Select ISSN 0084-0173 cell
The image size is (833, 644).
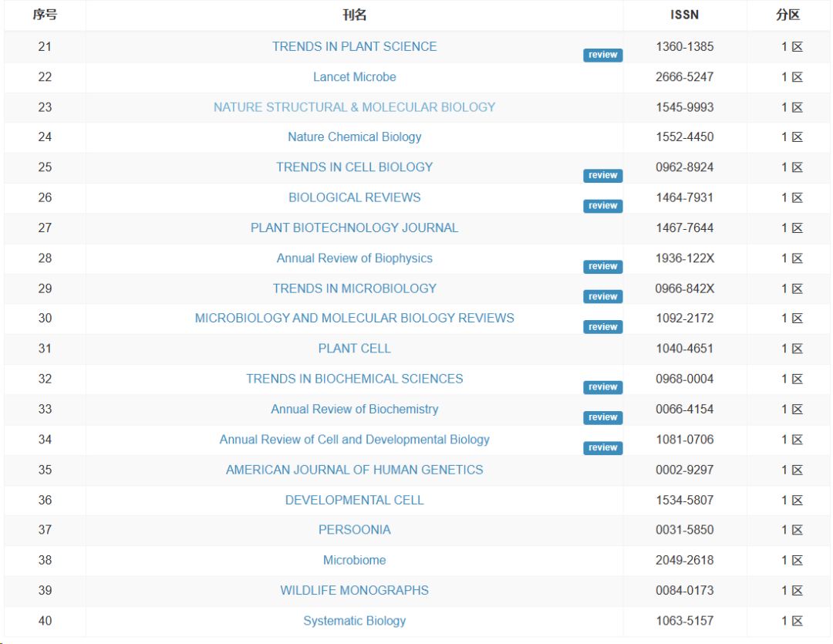click(684, 590)
